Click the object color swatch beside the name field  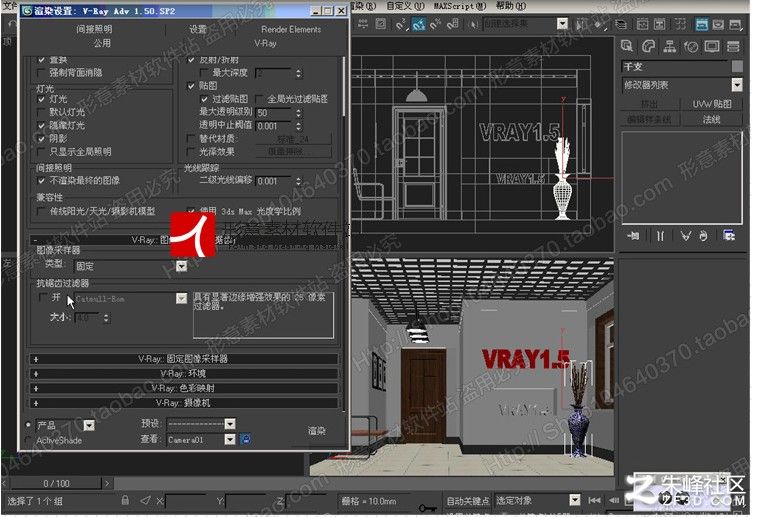click(737, 66)
